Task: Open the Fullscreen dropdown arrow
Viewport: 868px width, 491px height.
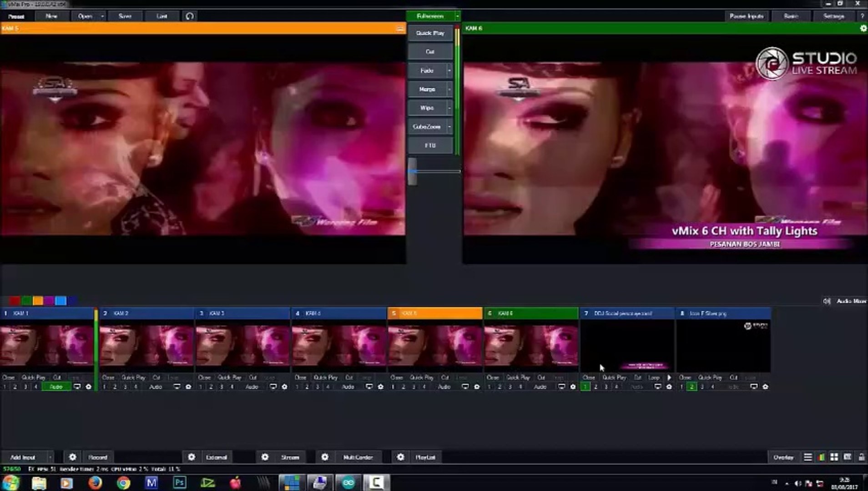Action: (x=457, y=16)
